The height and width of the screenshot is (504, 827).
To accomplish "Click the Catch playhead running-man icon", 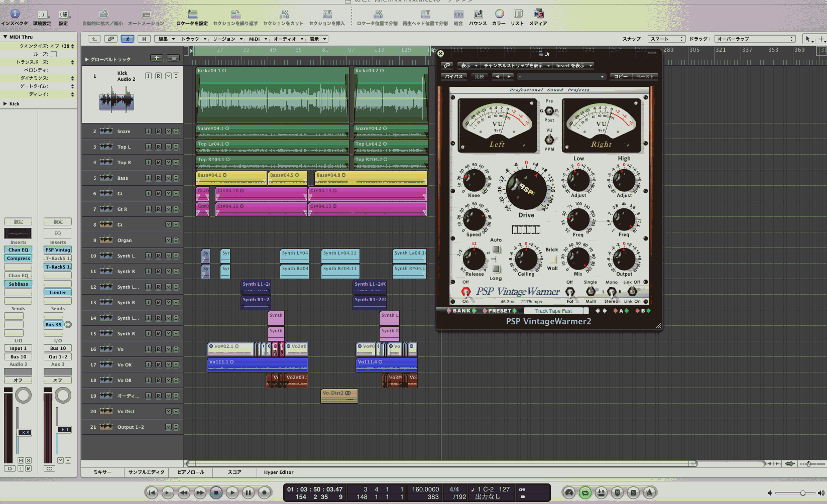I will click(128, 39).
